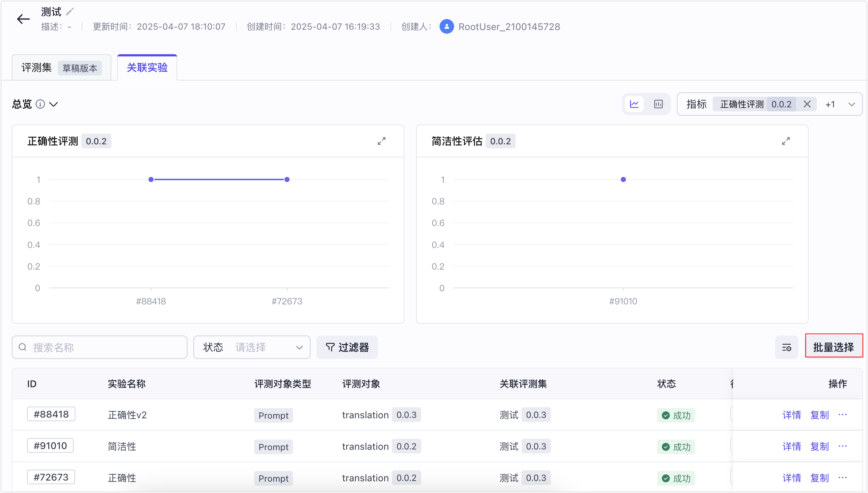The width and height of the screenshot is (868, 493).
Task: Open the 状态 status dropdown
Action: (x=252, y=347)
